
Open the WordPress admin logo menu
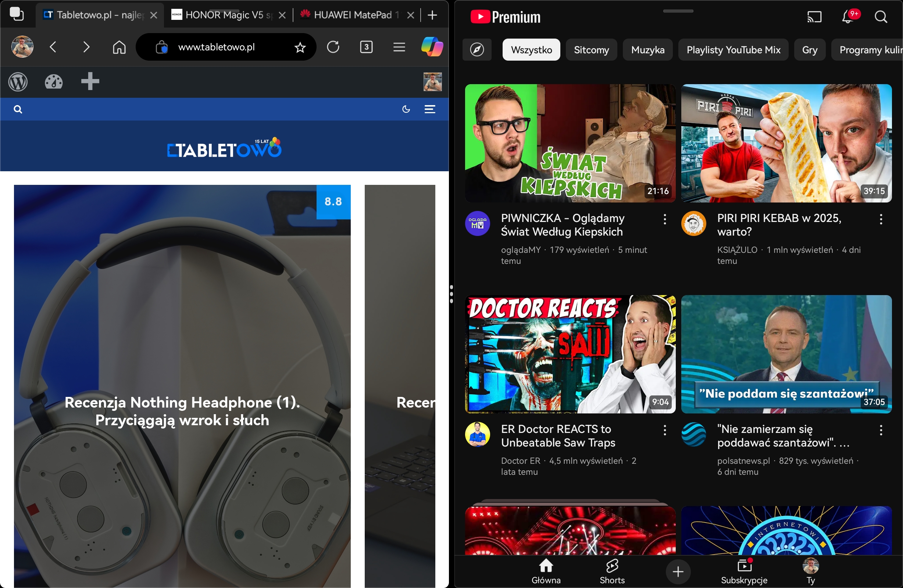coord(18,82)
